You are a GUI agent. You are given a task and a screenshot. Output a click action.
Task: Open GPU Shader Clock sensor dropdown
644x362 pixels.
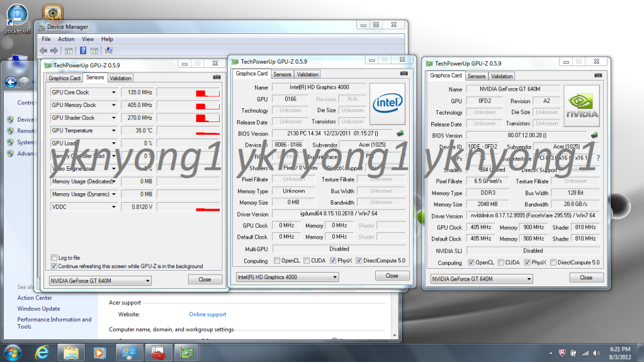[114, 118]
